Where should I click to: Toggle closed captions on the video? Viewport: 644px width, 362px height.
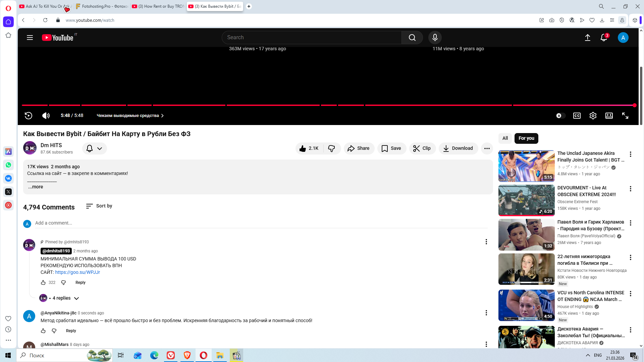[x=577, y=116]
